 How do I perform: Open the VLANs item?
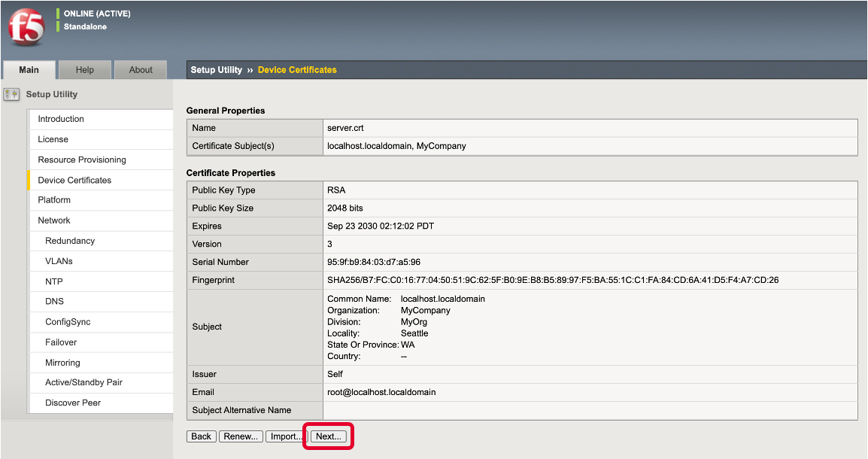100,261
